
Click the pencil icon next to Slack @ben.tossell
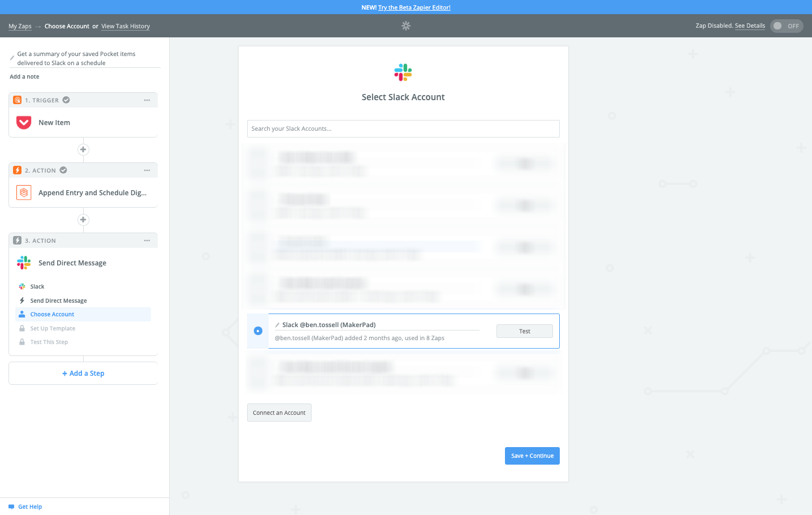pyautogui.click(x=277, y=325)
